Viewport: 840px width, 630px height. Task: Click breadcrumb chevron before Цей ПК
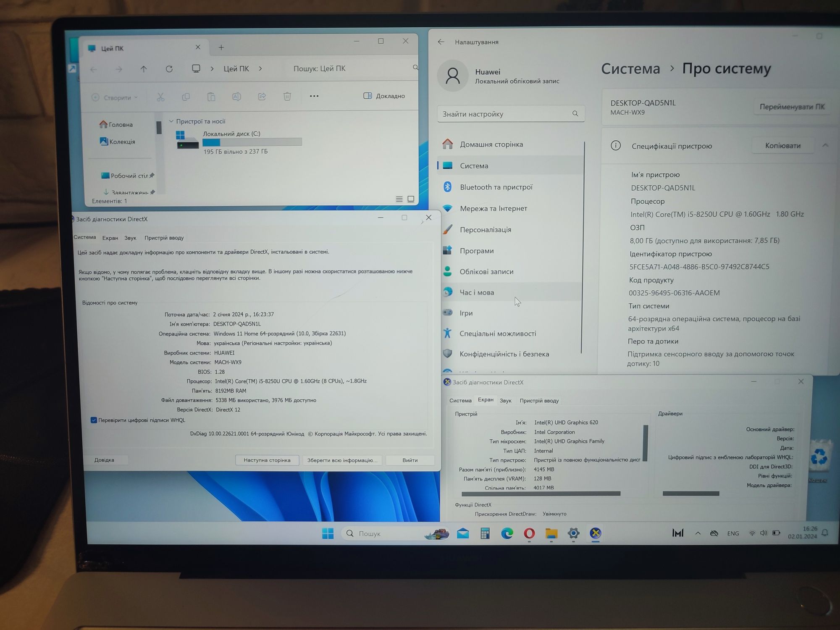point(212,68)
